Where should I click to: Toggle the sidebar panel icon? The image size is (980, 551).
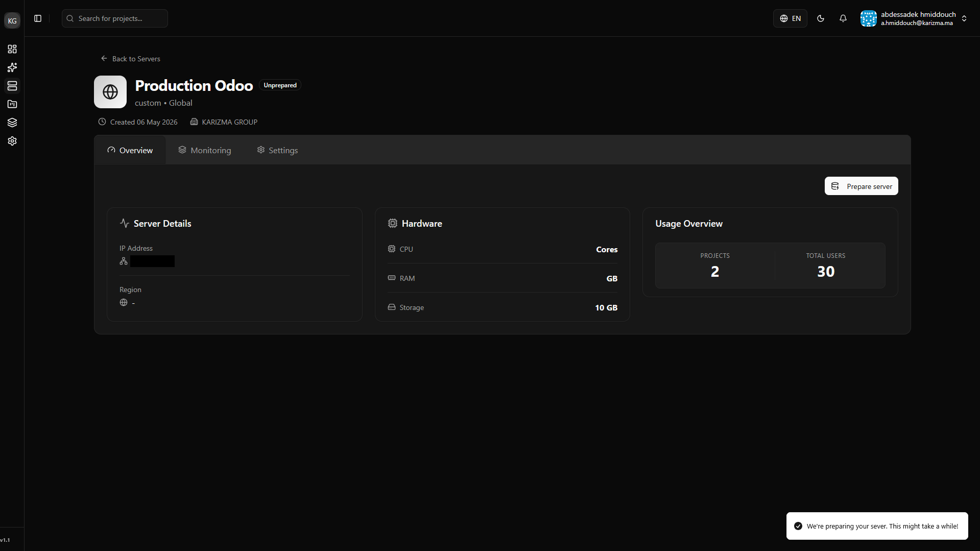(x=38, y=18)
